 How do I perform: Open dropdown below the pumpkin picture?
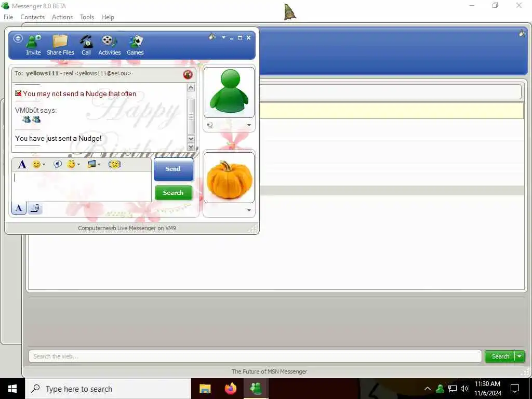(x=249, y=210)
